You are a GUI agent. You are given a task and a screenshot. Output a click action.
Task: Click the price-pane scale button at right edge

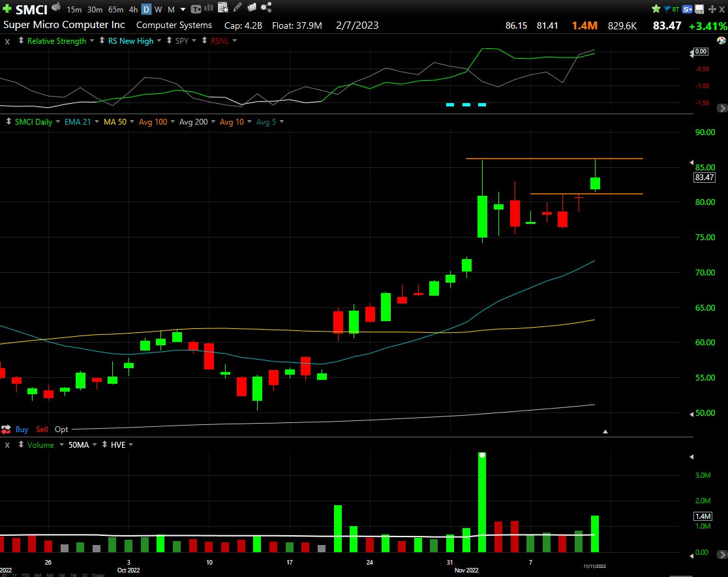(x=722, y=108)
